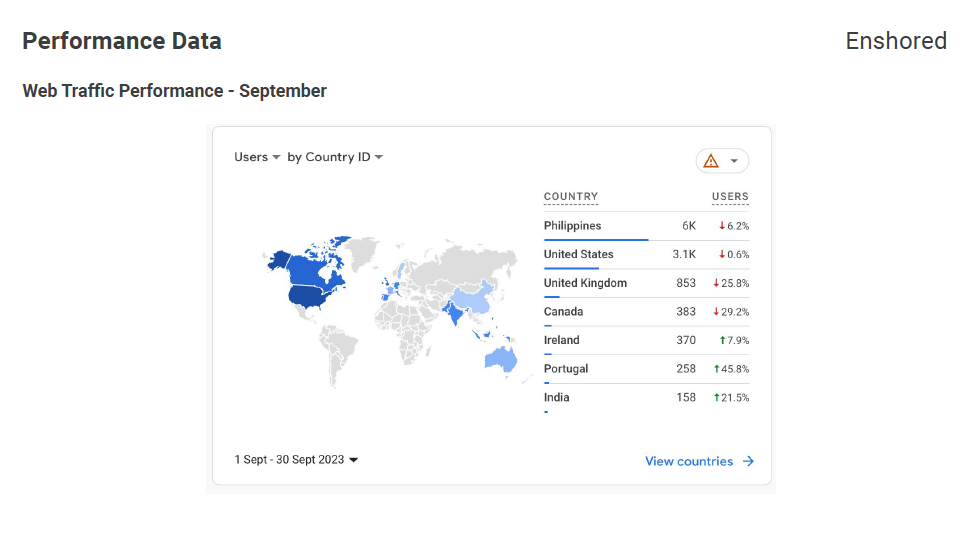This screenshot has width=971, height=546.
Task: Click the 370 users value
Action: (686, 340)
